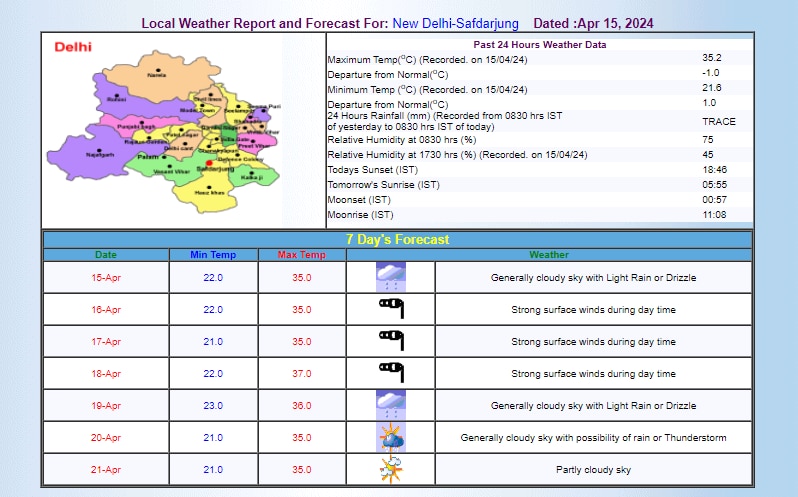Click the wind sock icon for 18-Apr
Viewport: 798px width, 497px height.
[x=391, y=372]
